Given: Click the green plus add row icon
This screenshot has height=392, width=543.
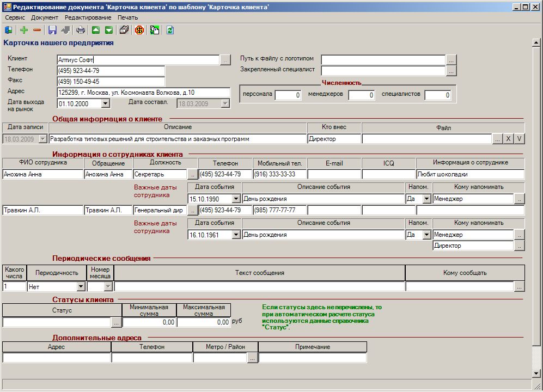Looking at the screenshot, I should pos(24,30).
